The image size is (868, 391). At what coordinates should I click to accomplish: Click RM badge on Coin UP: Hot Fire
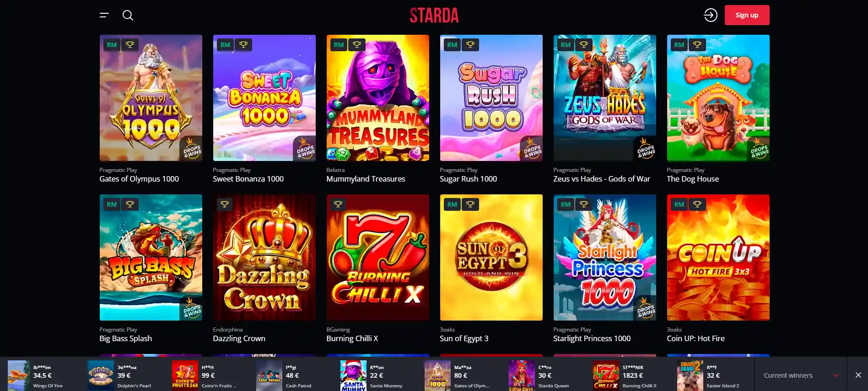(679, 204)
